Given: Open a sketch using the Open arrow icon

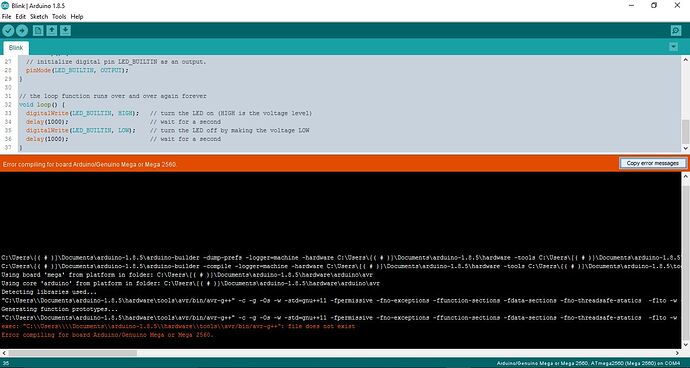Looking at the screenshot, I should coord(52,30).
